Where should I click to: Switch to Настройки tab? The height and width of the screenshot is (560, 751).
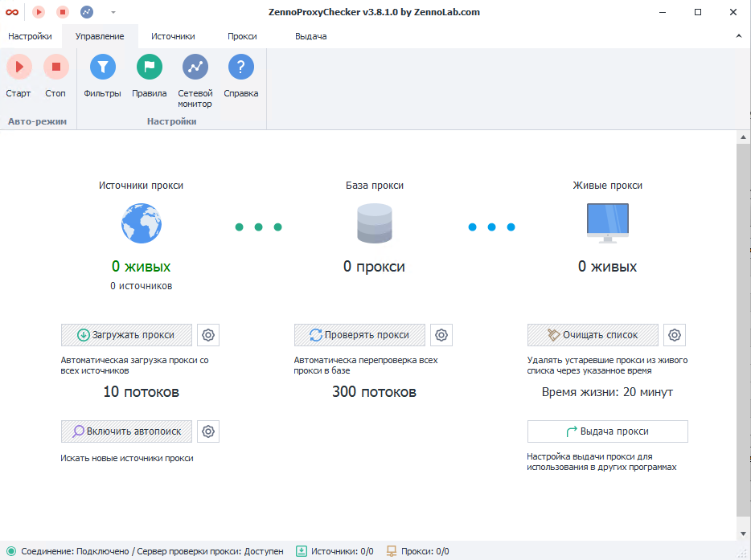[31, 36]
